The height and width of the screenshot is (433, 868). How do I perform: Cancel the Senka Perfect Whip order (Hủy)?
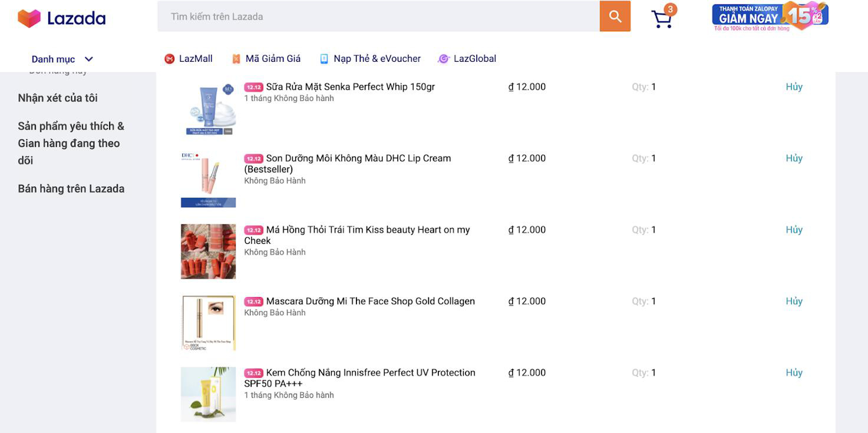click(794, 87)
